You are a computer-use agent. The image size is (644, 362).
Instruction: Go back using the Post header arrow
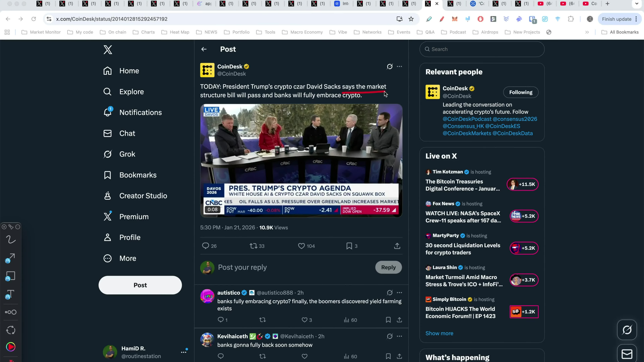(x=204, y=49)
